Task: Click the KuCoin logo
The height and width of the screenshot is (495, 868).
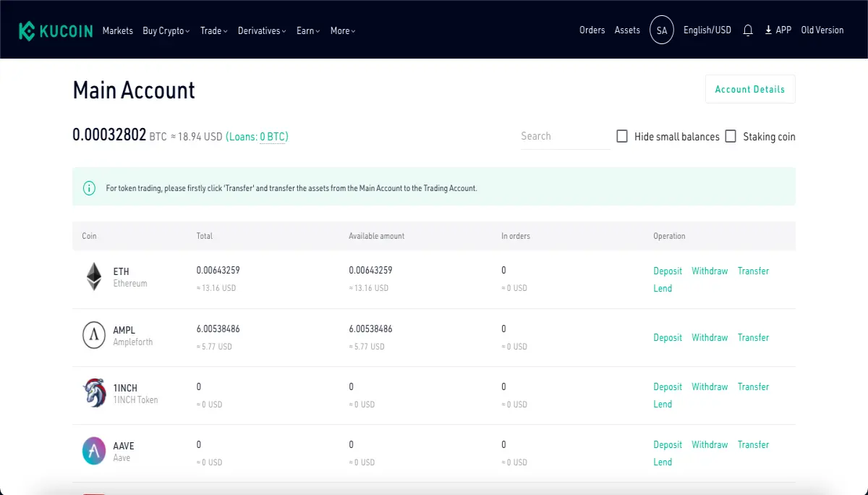Action: (x=56, y=30)
